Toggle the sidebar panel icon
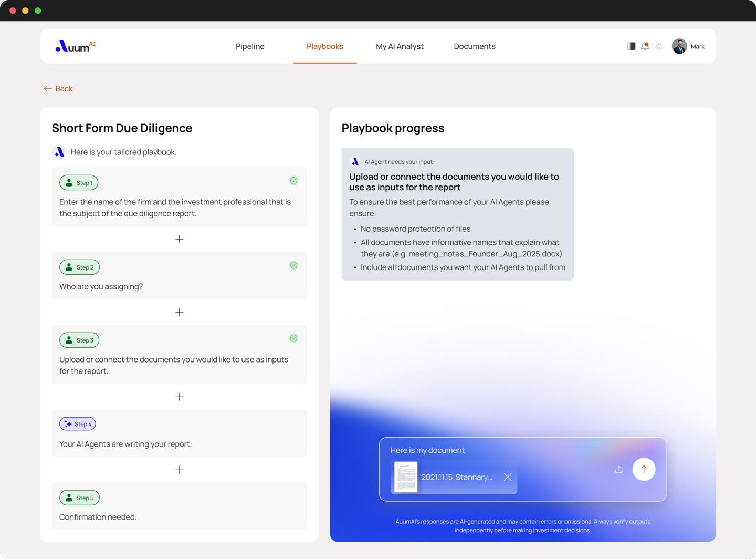The width and height of the screenshot is (756, 559). click(x=632, y=46)
